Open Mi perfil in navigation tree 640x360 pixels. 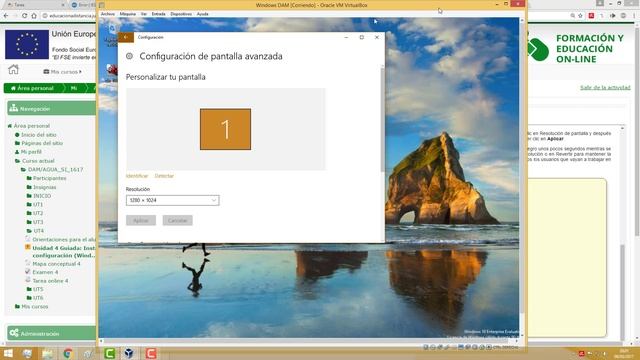point(31,152)
